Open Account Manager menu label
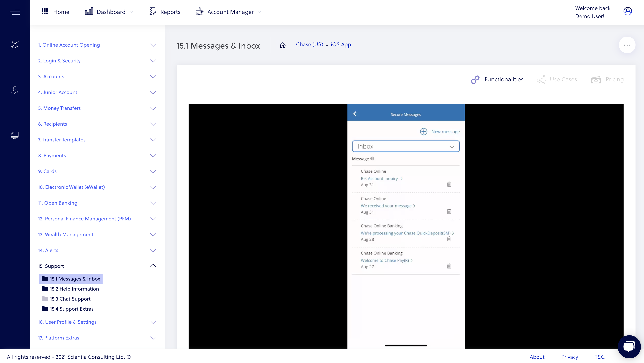This screenshot has height=363, width=644. (x=230, y=12)
